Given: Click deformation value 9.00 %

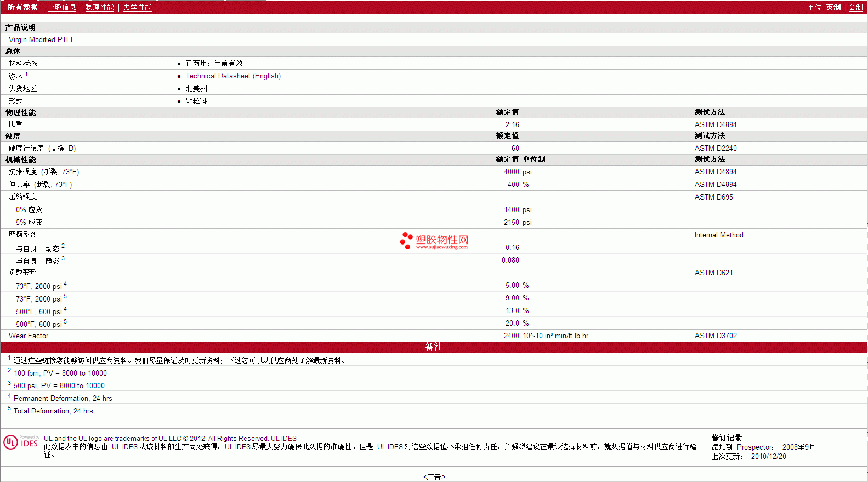Looking at the screenshot, I should point(517,298).
